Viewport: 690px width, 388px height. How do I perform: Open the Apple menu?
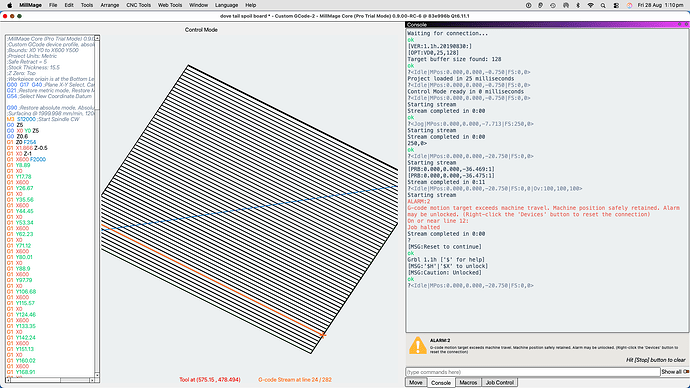(10, 5)
